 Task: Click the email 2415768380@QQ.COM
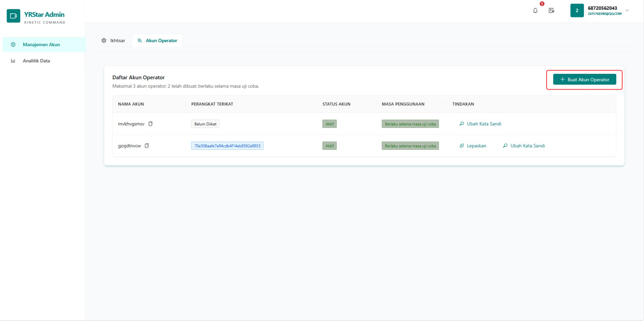point(604,14)
